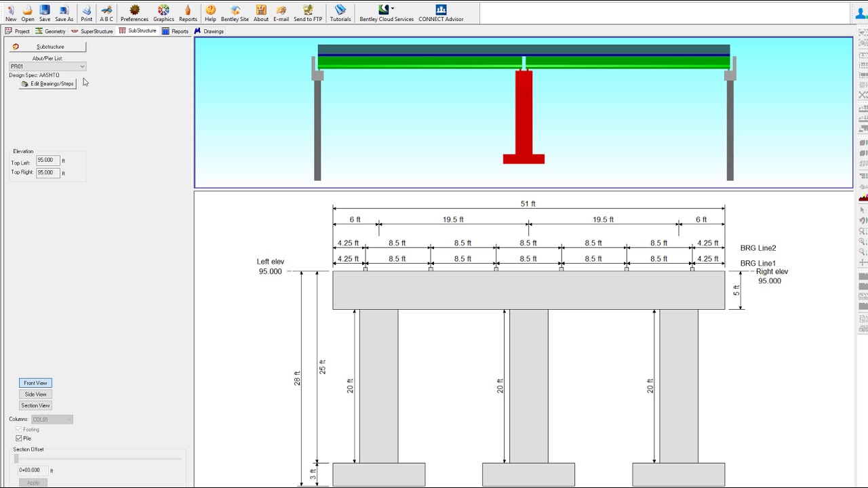
Task: Click the Edit Bearings/Steps button
Action: click(47, 84)
